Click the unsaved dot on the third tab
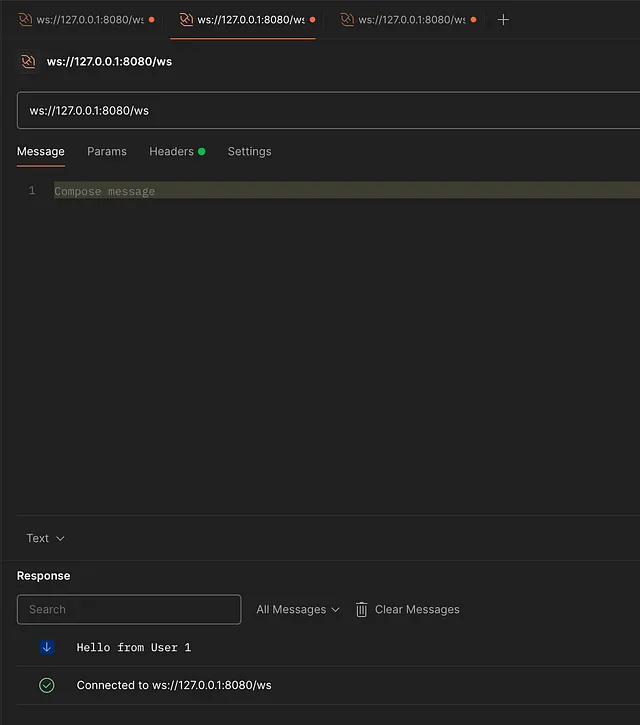Image resolution: width=640 pixels, height=725 pixels. click(473, 20)
